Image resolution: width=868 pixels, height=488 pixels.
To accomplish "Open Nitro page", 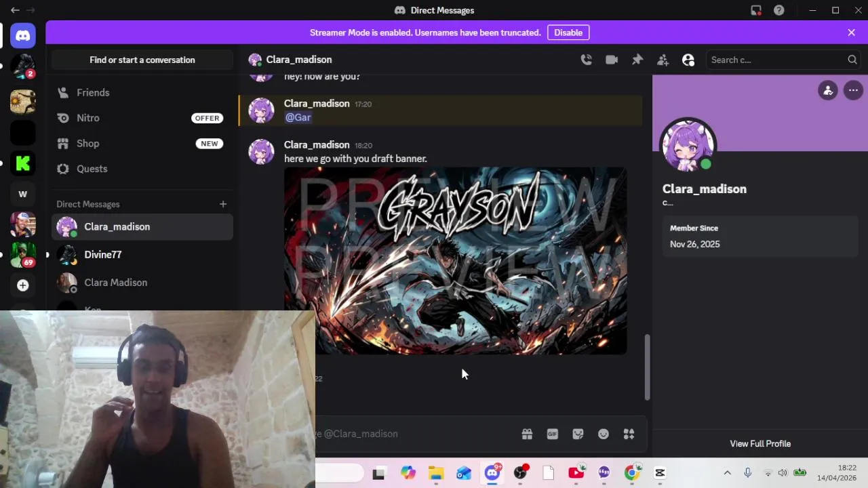I will [x=142, y=118].
